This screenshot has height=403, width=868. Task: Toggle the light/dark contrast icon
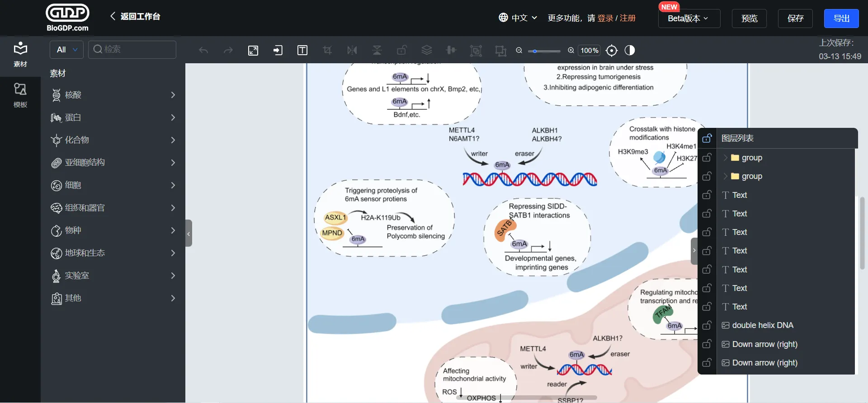(630, 51)
